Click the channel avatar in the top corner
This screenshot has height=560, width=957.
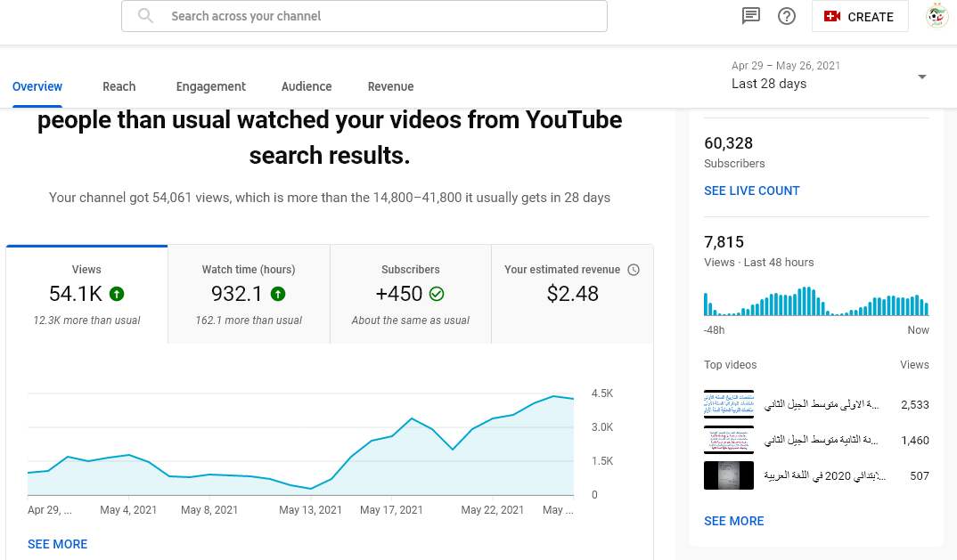(x=936, y=16)
